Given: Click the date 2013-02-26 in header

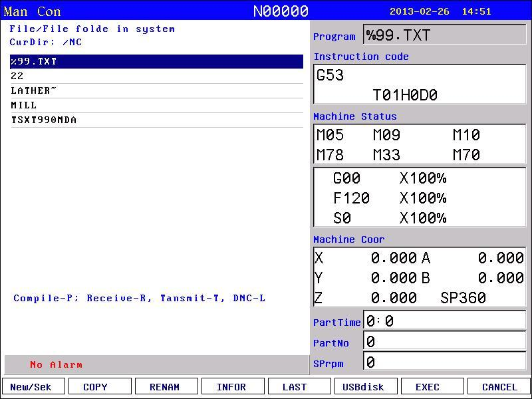Looking at the screenshot, I should [x=420, y=11].
